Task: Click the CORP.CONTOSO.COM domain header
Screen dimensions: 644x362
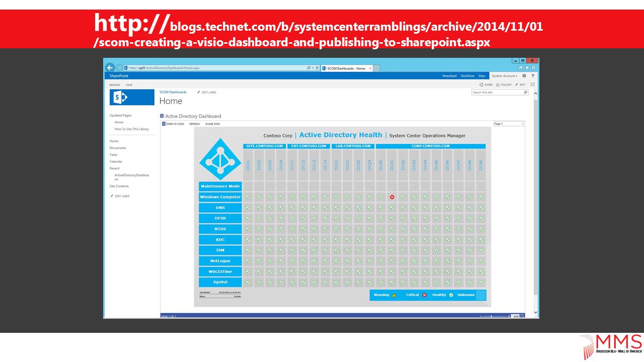Action: coord(431,146)
